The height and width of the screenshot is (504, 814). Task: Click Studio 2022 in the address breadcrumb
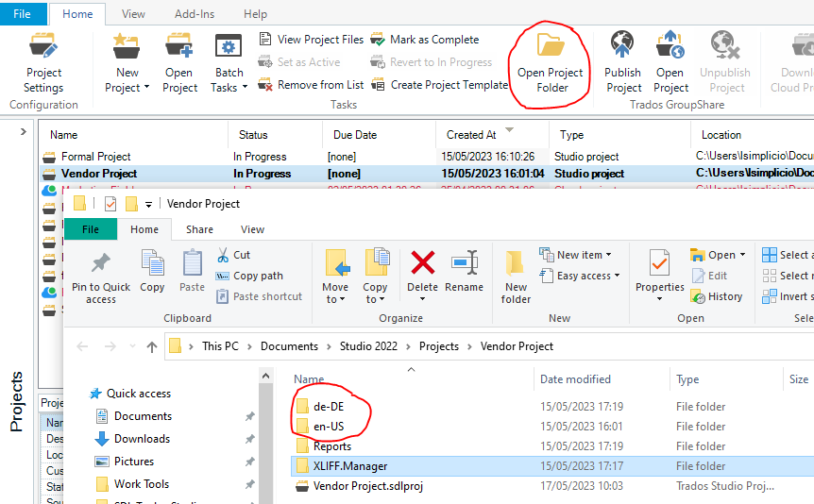(x=368, y=346)
